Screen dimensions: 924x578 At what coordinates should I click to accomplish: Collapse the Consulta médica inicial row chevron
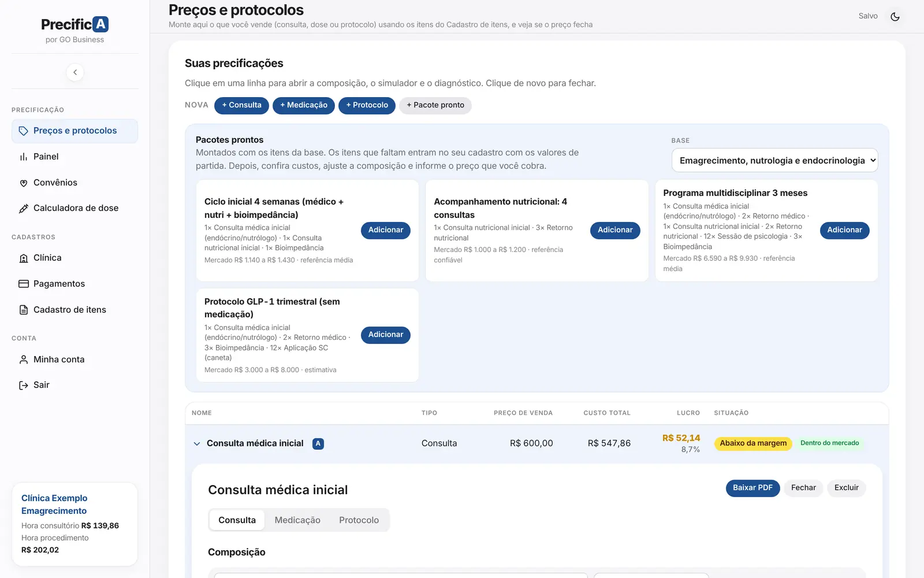(197, 444)
